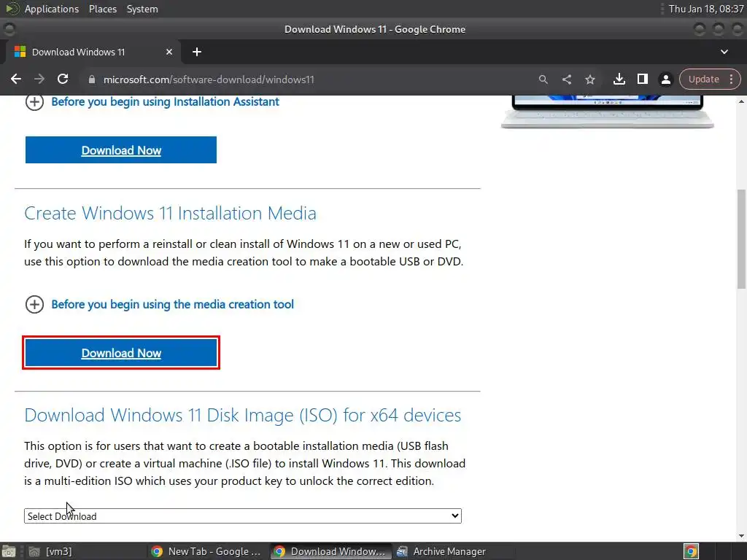Open the Chrome downloads icon

point(619,79)
